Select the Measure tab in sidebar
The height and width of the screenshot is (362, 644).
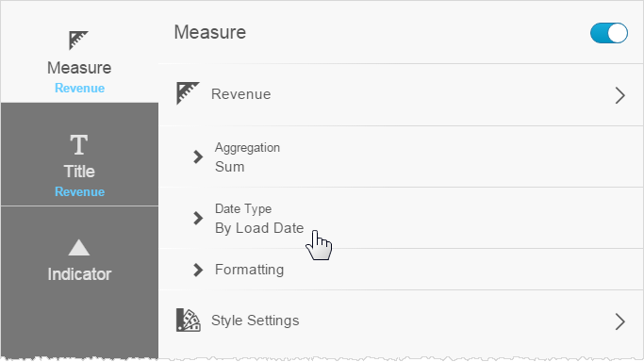pos(79,52)
